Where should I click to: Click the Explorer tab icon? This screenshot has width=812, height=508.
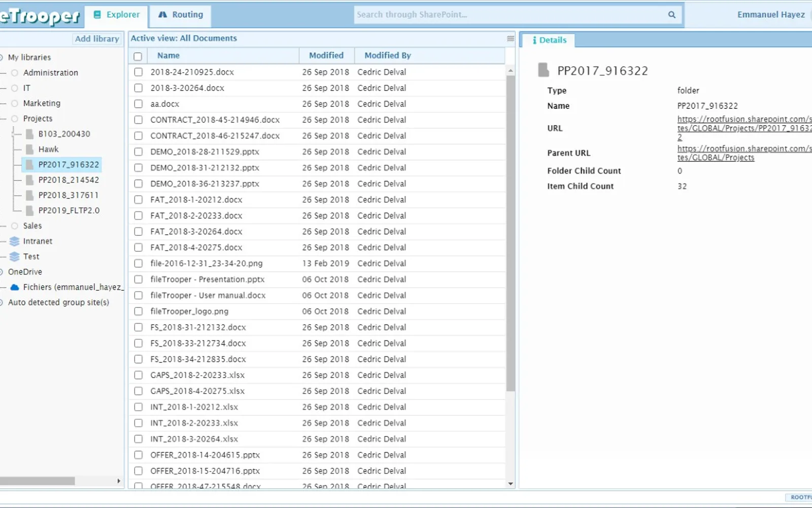click(97, 15)
